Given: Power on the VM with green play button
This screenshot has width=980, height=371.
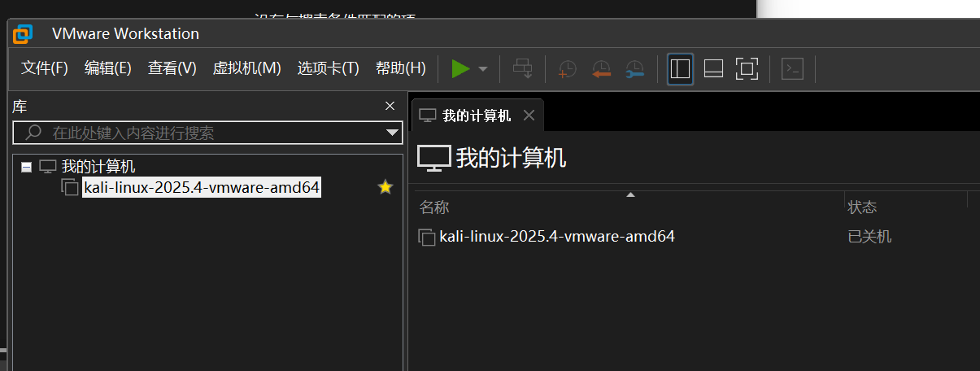Looking at the screenshot, I should (460, 69).
